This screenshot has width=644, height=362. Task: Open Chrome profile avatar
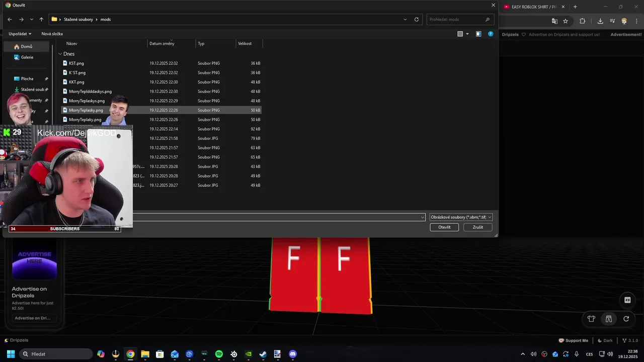pyautogui.click(x=624, y=21)
